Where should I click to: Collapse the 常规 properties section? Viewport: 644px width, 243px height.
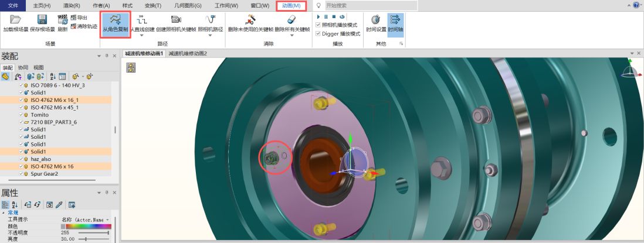pyautogui.click(x=4, y=213)
